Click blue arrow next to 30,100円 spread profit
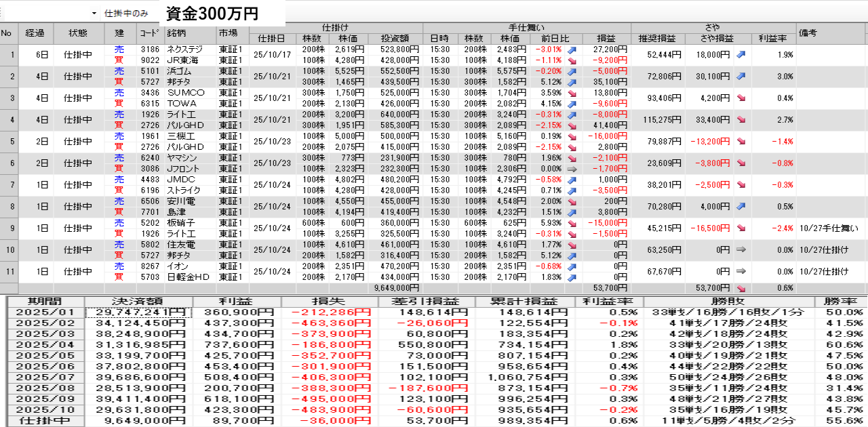Viewport: 868px width, 427px height. pyautogui.click(x=741, y=77)
